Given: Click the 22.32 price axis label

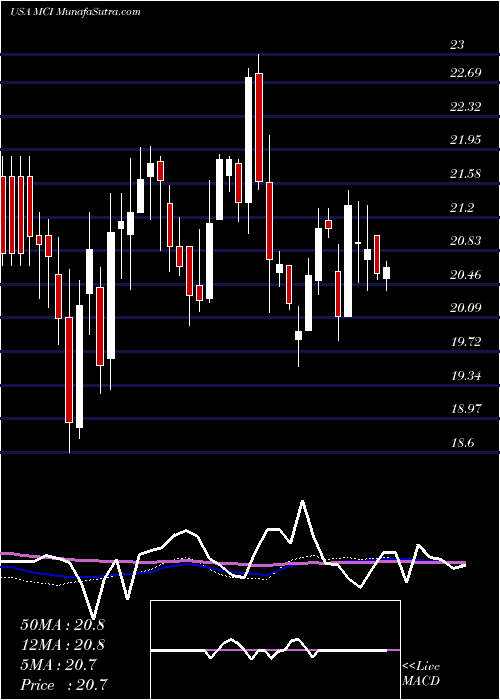Looking at the screenshot, I should click(x=466, y=106).
